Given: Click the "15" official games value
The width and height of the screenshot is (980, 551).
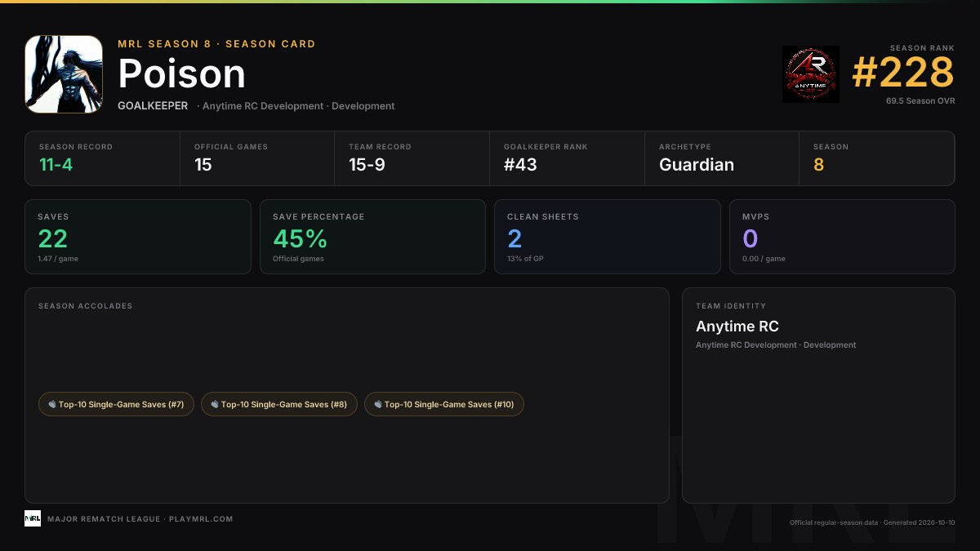Looking at the screenshot, I should tap(203, 165).
